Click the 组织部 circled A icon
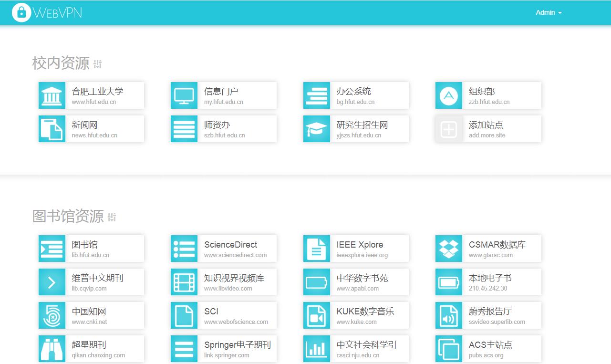 [449, 95]
